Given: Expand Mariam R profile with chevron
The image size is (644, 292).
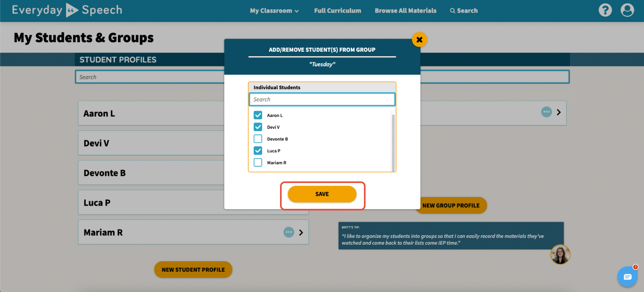Looking at the screenshot, I should click(301, 232).
